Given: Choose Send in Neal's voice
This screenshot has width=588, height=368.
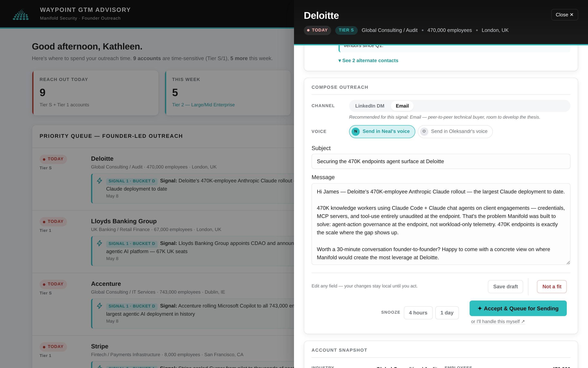Looking at the screenshot, I should (x=382, y=131).
